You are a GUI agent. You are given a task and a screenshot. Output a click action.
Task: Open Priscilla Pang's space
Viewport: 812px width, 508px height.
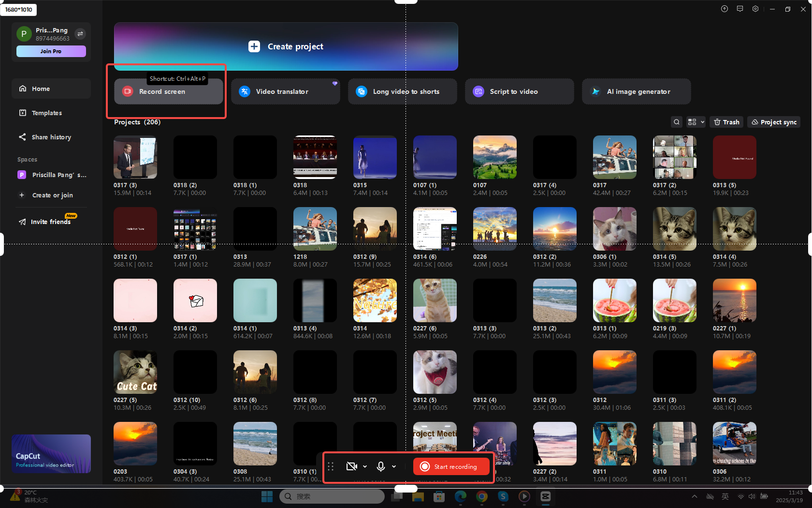[51, 175]
